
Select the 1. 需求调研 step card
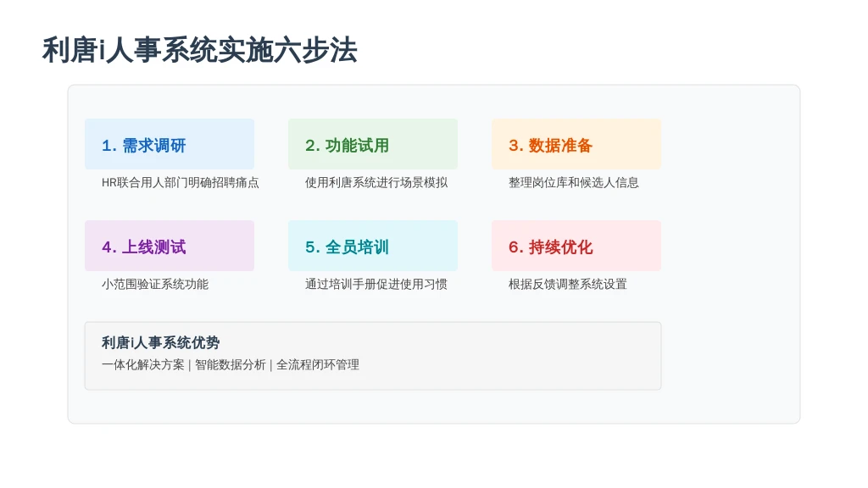click(170, 144)
